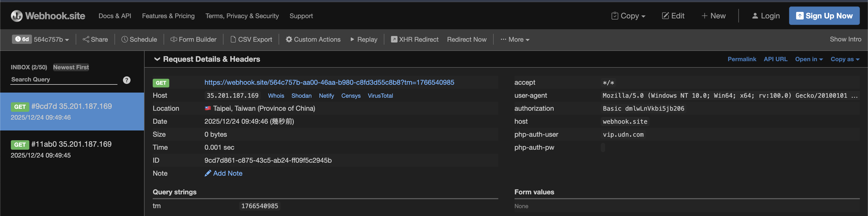Image resolution: width=868 pixels, height=216 pixels.
Task: Click the Edit button
Action: [x=673, y=16]
